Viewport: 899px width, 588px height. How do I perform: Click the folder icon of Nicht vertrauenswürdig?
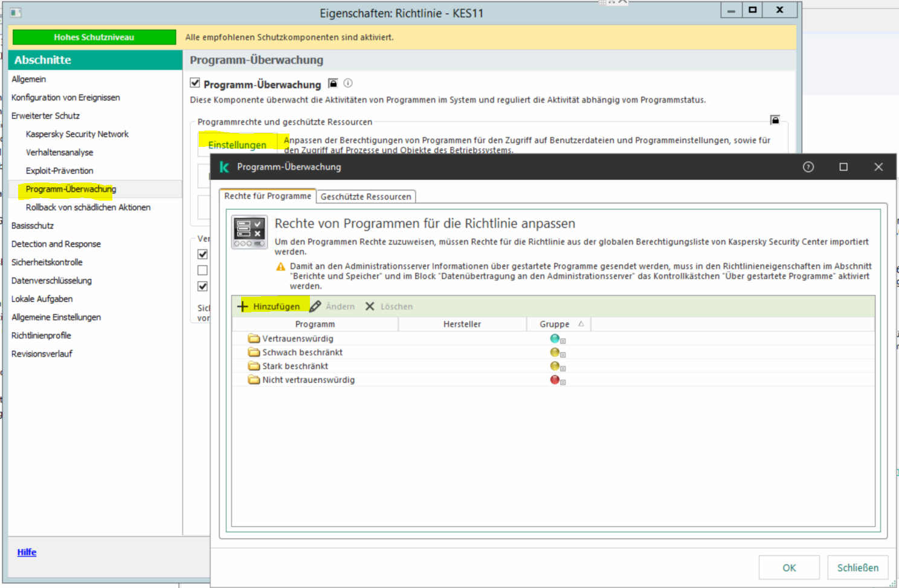pos(254,380)
